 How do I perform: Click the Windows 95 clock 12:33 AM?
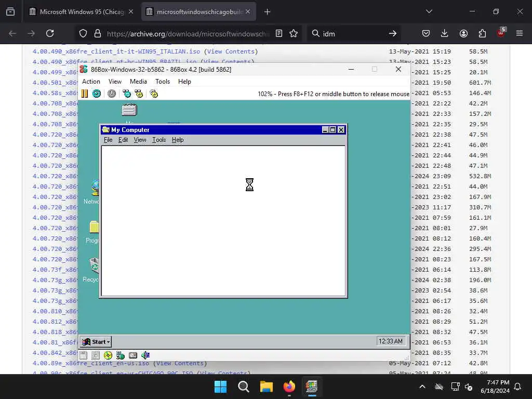391,341
